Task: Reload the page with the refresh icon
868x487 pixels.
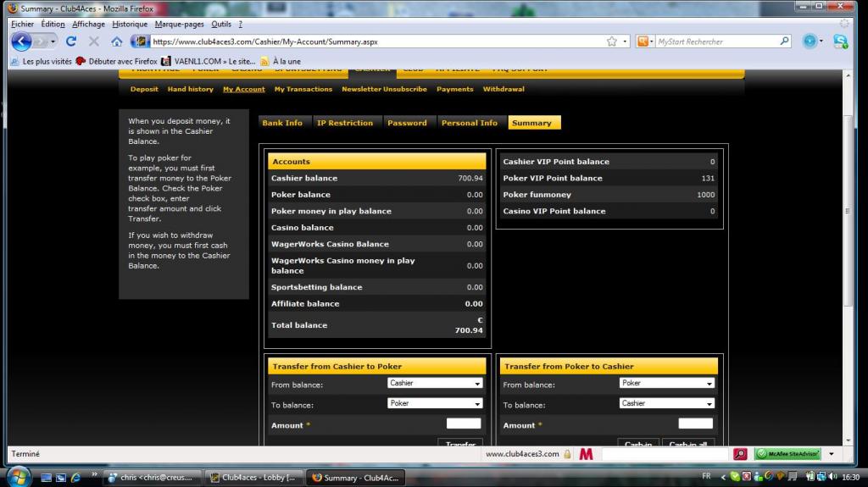Action: pos(71,42)
